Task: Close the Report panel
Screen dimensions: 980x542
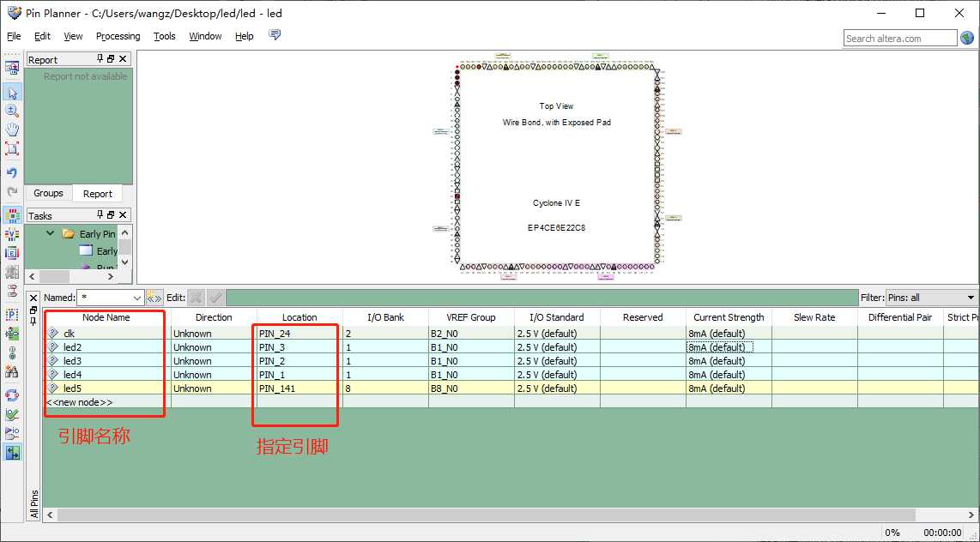Action: pyautogui.click(x=123, y=58)
